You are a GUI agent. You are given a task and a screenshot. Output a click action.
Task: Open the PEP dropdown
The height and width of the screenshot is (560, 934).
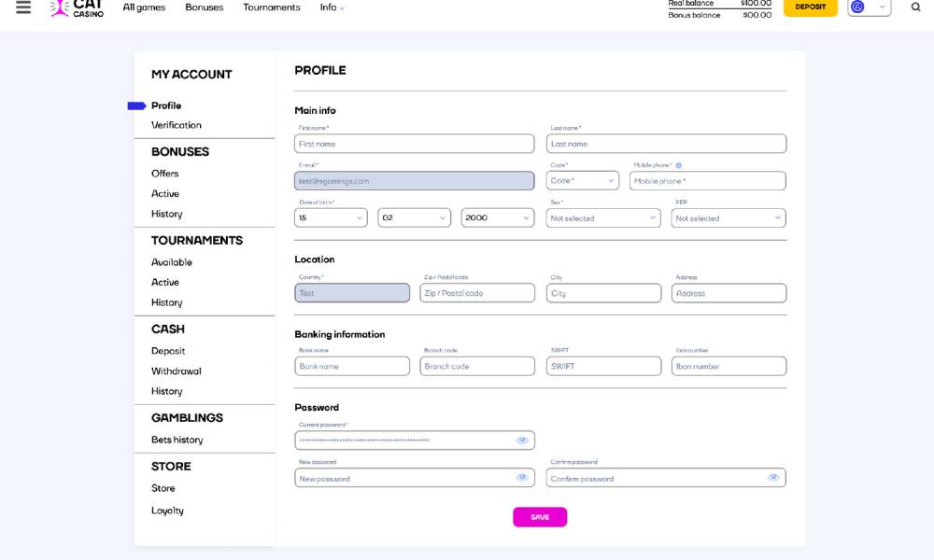pyautogui.click(x=729, y=217)
